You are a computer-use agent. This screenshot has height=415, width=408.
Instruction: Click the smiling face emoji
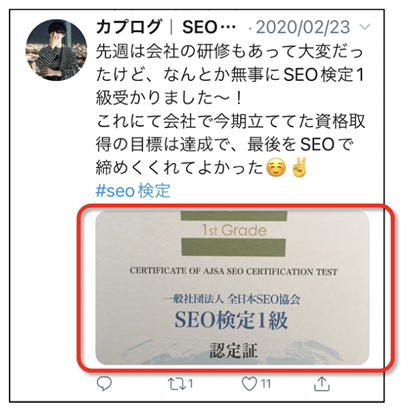point(276,168)
